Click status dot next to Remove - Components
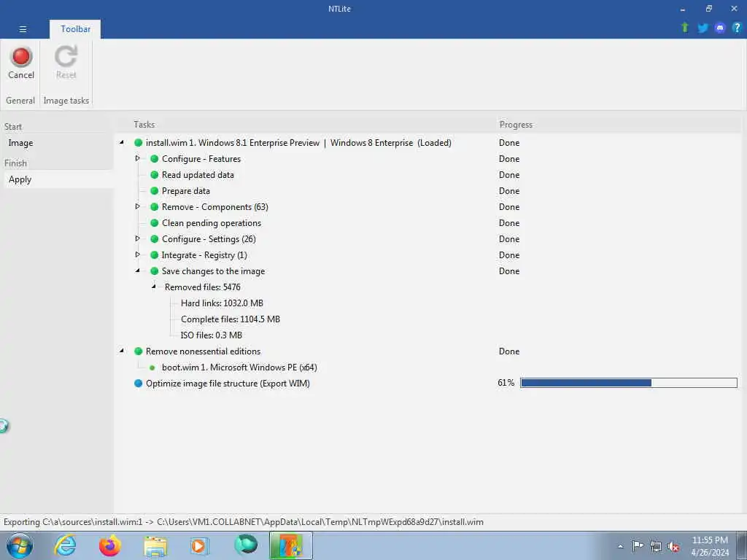This screenshot has width=747, height=560. 155,206
